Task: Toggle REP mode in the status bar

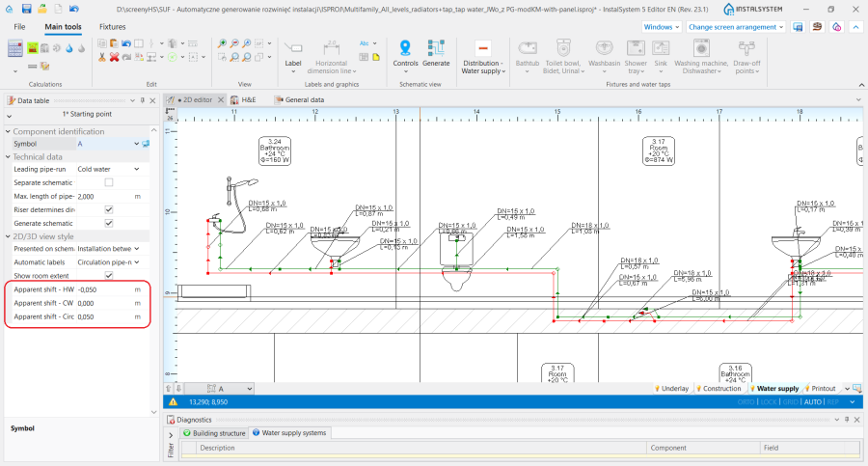Action: pos(833,402)
